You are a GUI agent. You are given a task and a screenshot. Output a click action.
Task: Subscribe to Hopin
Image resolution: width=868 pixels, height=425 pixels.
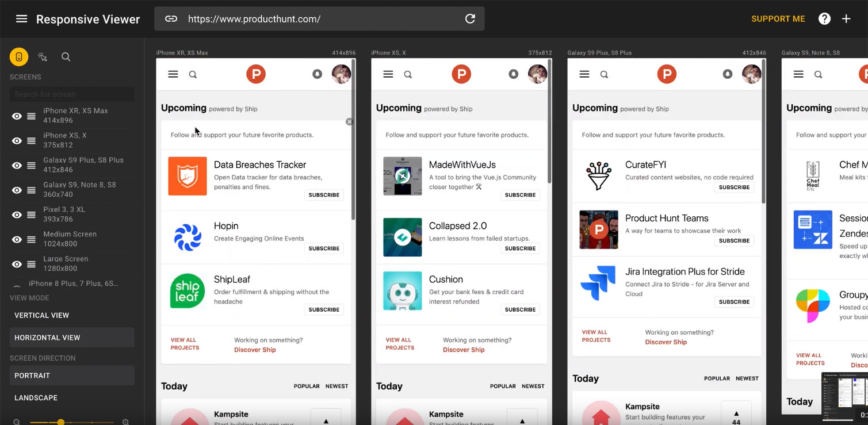coord(324,248)
